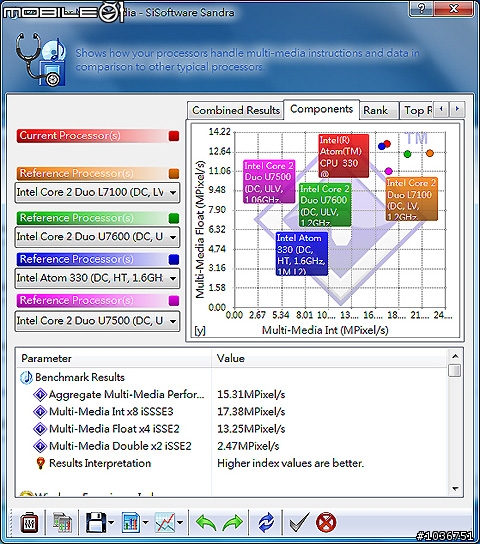Click blue Intel Atom 330 chart label
Viewport: 480px width, 544px height.
(302, 254)
